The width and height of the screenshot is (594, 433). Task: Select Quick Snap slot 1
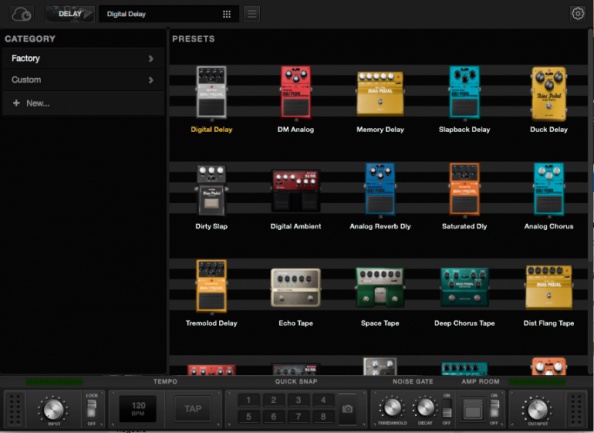coord(249,400)
